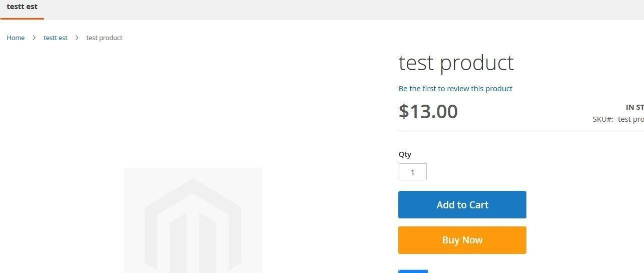Focus the Qty input field

[412, 172]
